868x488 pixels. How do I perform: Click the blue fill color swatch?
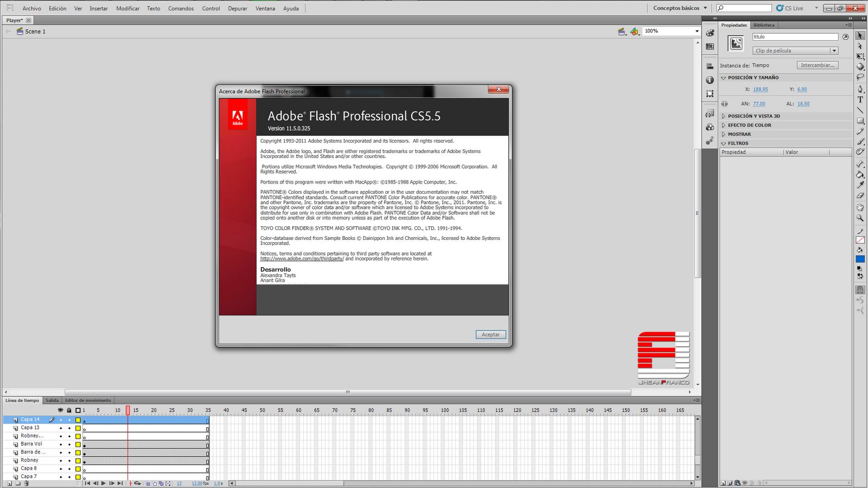coord(860,259)
